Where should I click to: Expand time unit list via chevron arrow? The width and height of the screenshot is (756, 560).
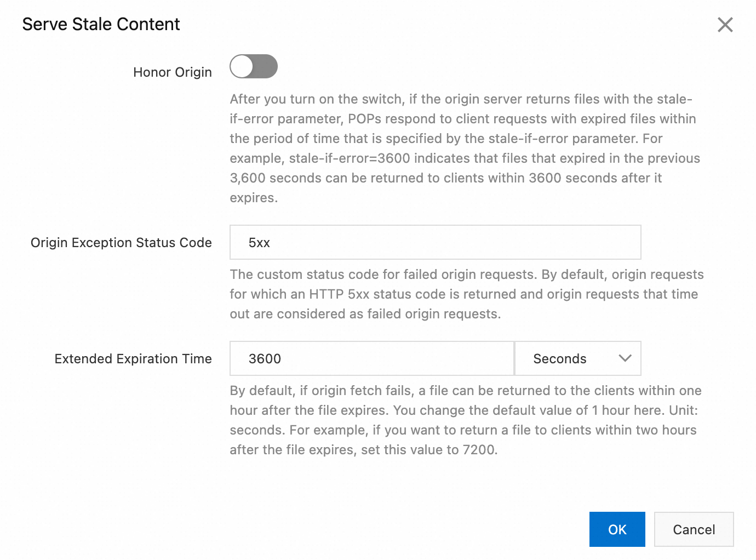(x=625, y=358)
